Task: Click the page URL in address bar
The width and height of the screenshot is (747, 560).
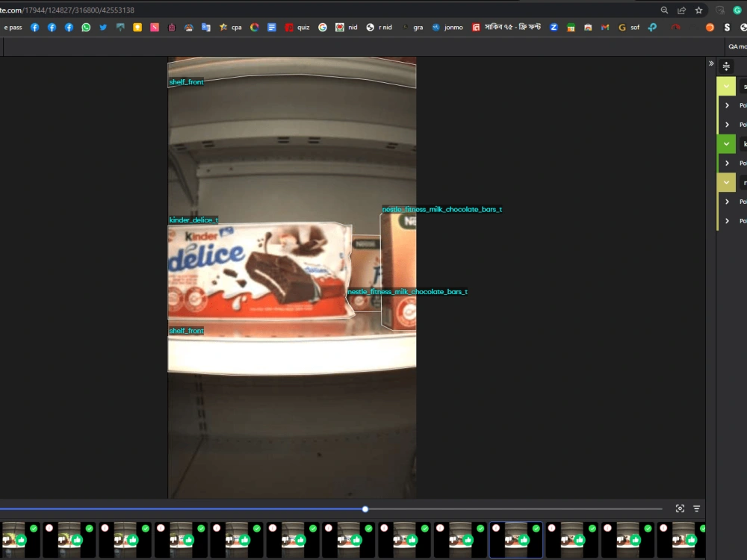Action: point(67,10)
